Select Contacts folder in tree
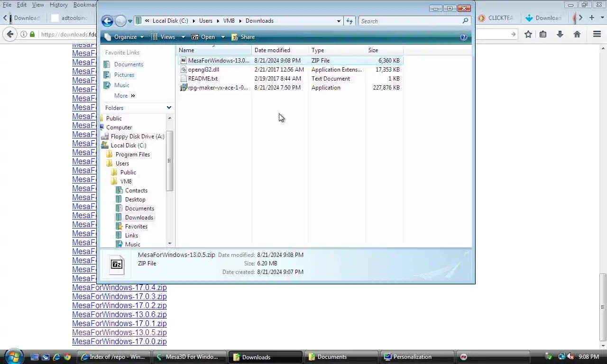 (136, 191)
